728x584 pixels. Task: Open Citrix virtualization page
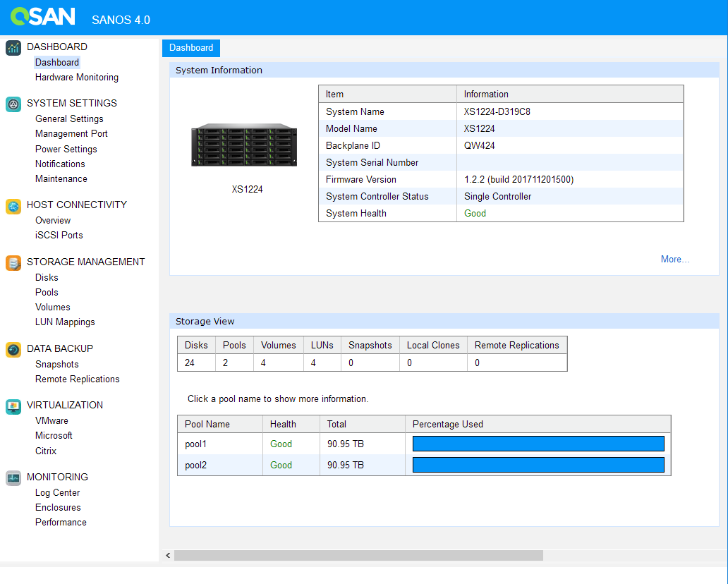pos(45,451)
